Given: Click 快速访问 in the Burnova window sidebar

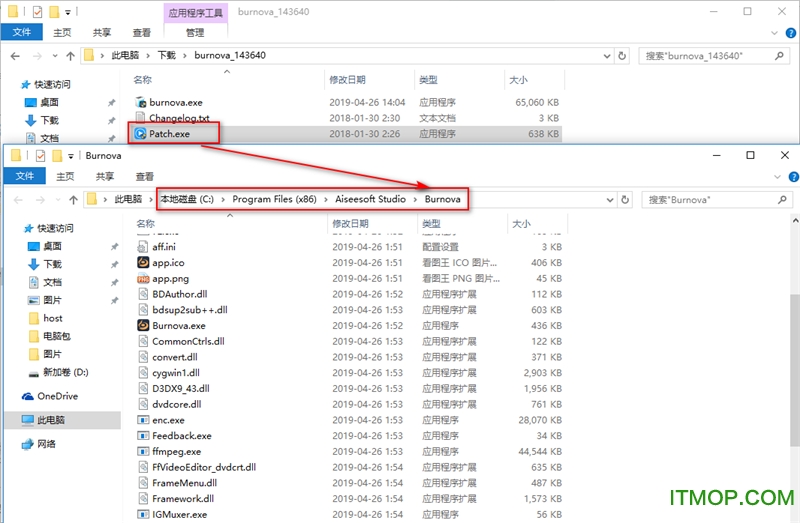Looking at the screenshot, I should click(x=48, y=228).
